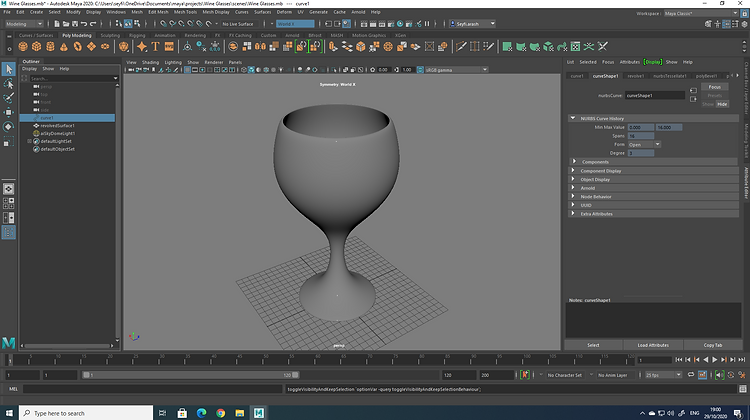Screen dimensions: 750x420
Task: Create a polygon torus from the shelf
Action: tap(77, 46)
